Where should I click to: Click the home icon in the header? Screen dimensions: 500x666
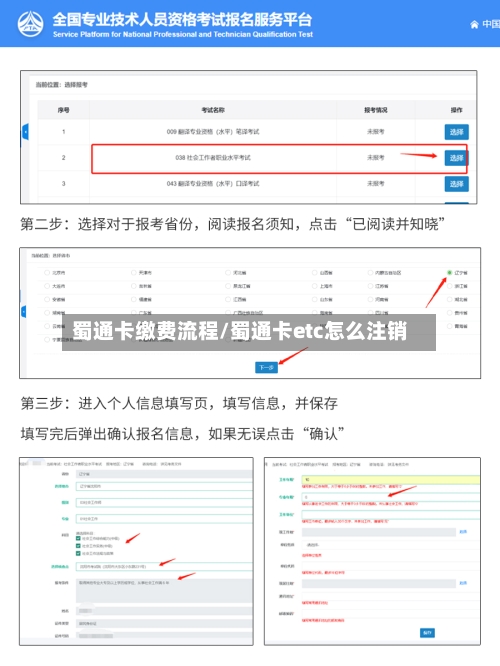475,25
